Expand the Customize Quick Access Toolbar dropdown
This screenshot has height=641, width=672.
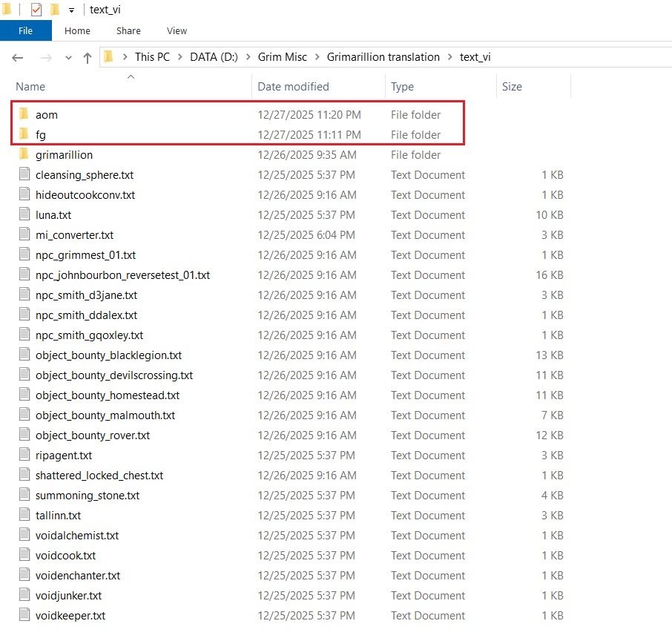[71, 10]
